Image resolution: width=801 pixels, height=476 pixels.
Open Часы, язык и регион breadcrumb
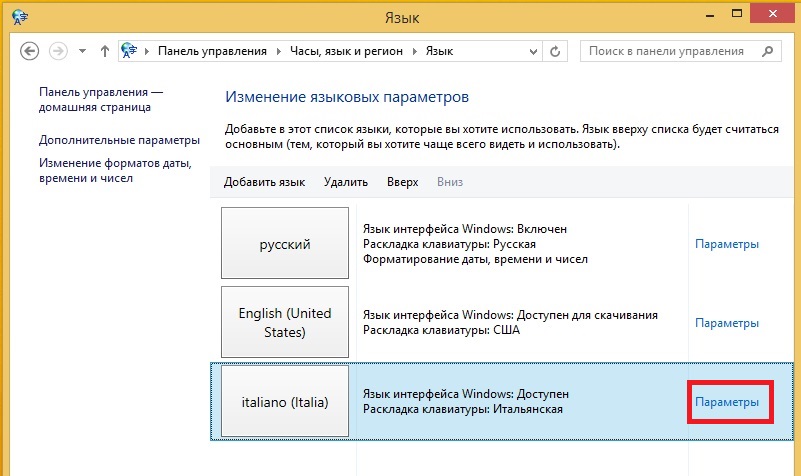pyautogui.click(x=346, y=51)
